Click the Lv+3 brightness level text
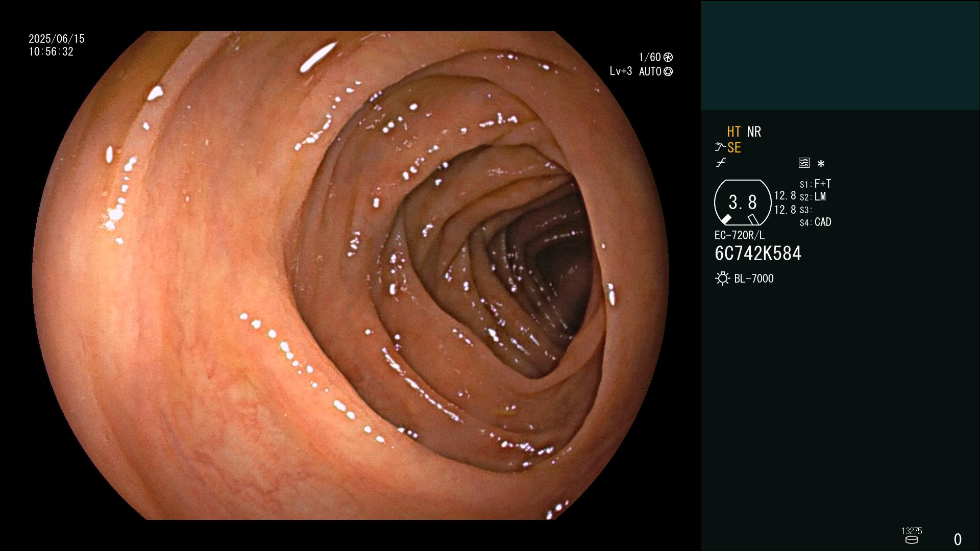 pos(621,71)
